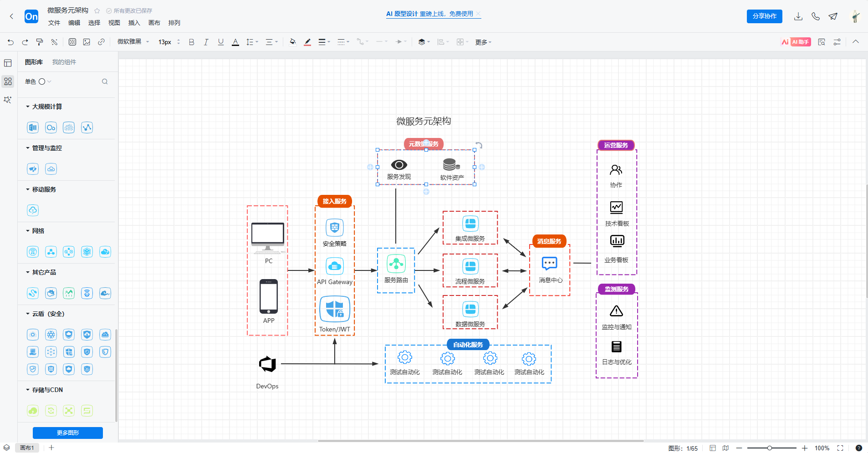
Task: Open the 微软雅黑 font dropdown
Action: click(x=133, y=42)
